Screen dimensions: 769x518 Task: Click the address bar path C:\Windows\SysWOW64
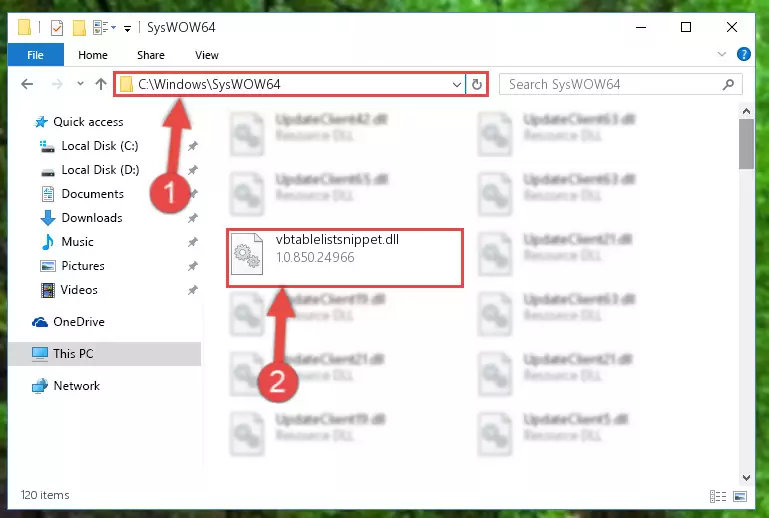click(209, 84)
